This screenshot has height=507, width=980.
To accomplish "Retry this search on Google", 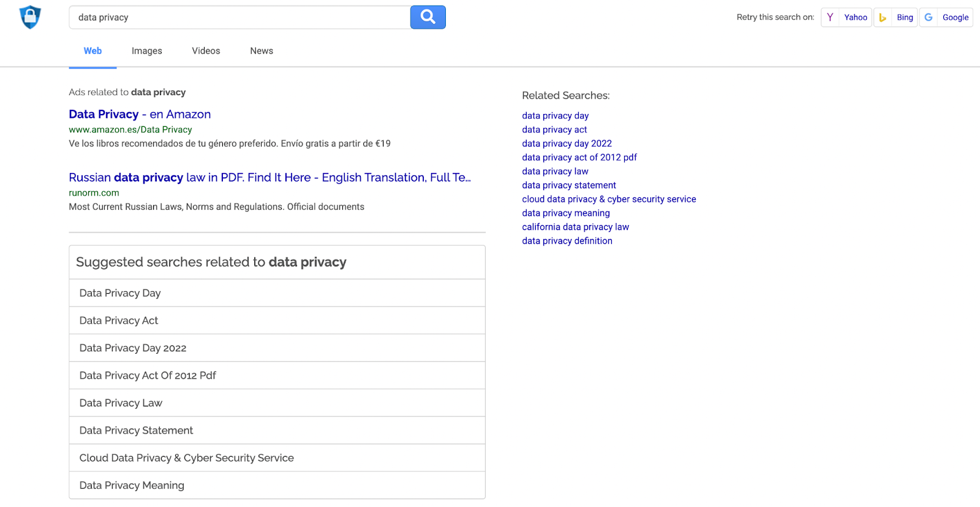I will click(x=946, y=17).
